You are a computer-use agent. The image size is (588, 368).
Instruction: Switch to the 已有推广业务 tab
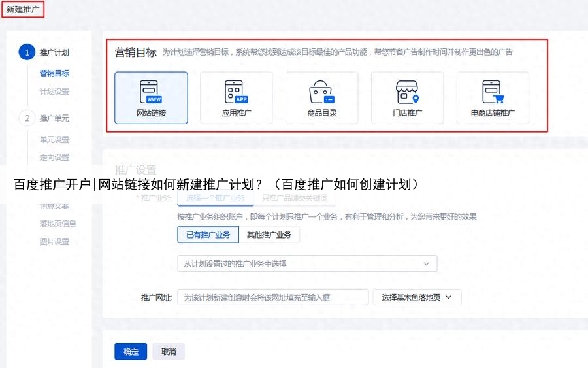click(x=208, y=235)
